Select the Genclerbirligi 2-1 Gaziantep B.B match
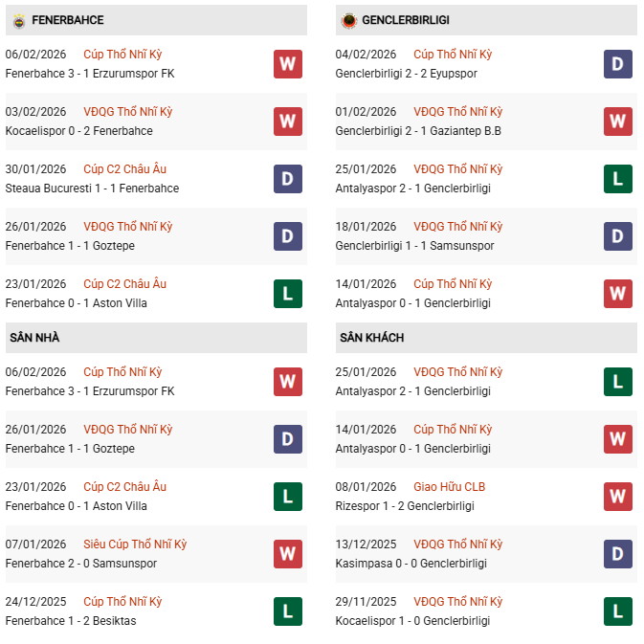 point(418,131)
